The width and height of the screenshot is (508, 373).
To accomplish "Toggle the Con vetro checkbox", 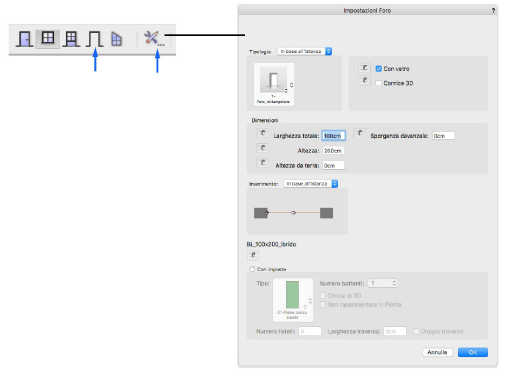I will click(x=378, y=69).
